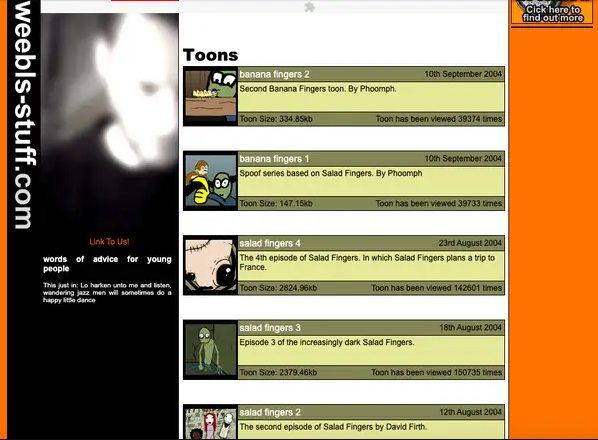The image size is (598, 440).
Task: Select the text 'Spoof series based on Salad Fingers. By Phoomph'
Action: coord(331,173)
